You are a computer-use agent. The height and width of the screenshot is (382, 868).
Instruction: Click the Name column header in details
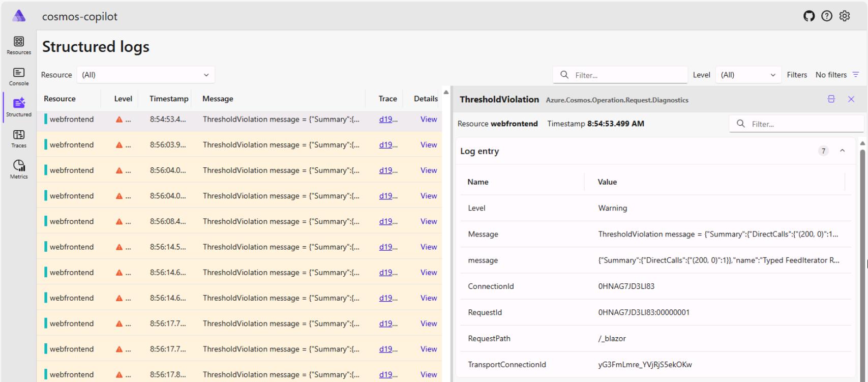tap(478, 182)
